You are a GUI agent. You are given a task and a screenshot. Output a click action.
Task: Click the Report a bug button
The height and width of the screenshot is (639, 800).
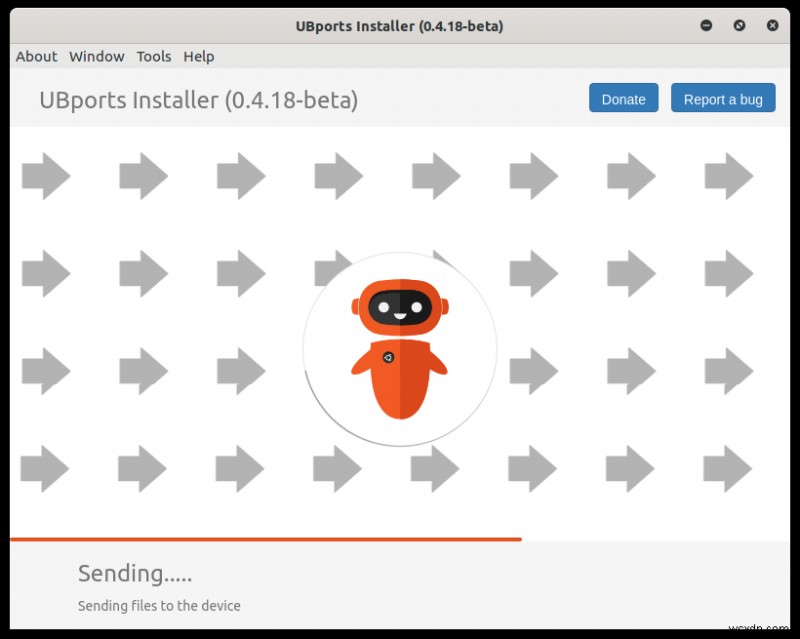(723, 98)
